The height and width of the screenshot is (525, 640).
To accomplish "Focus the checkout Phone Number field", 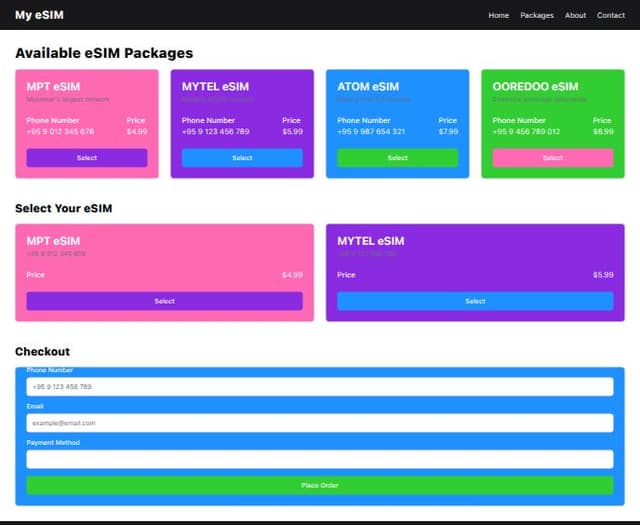I will point(320,387).
